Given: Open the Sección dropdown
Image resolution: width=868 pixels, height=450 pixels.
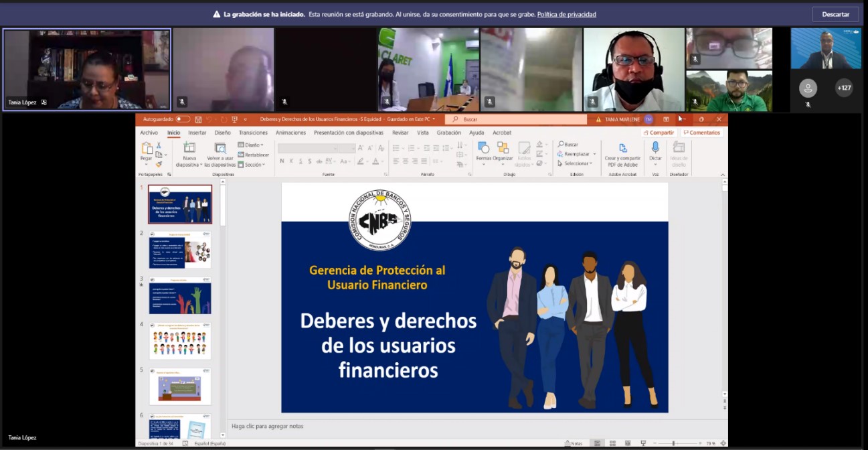Looking at the screenshot, I should (254, 165).
